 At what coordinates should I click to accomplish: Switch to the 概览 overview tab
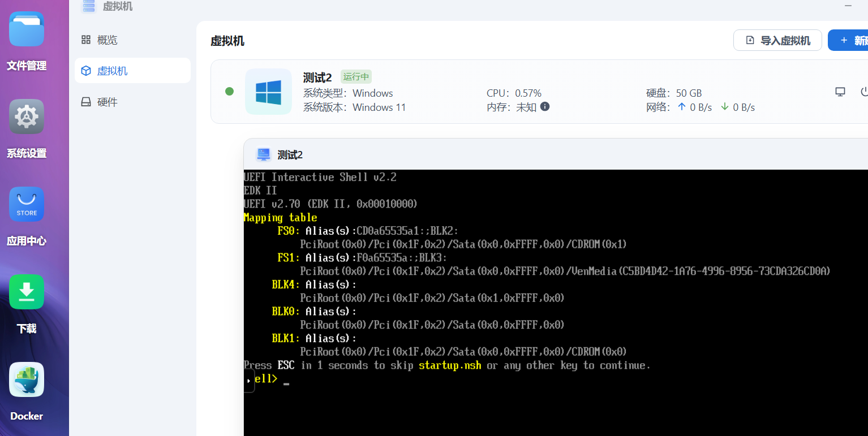coord(107,40)
